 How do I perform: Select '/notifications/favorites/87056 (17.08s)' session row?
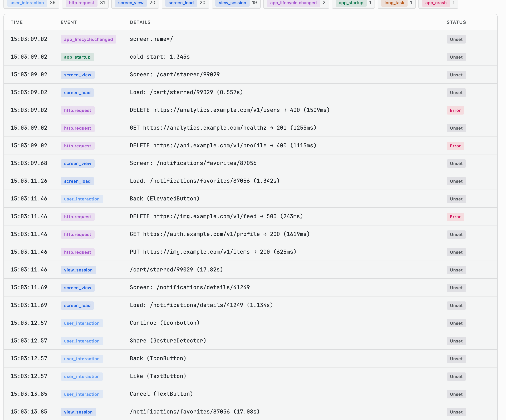tap(250, 412)
